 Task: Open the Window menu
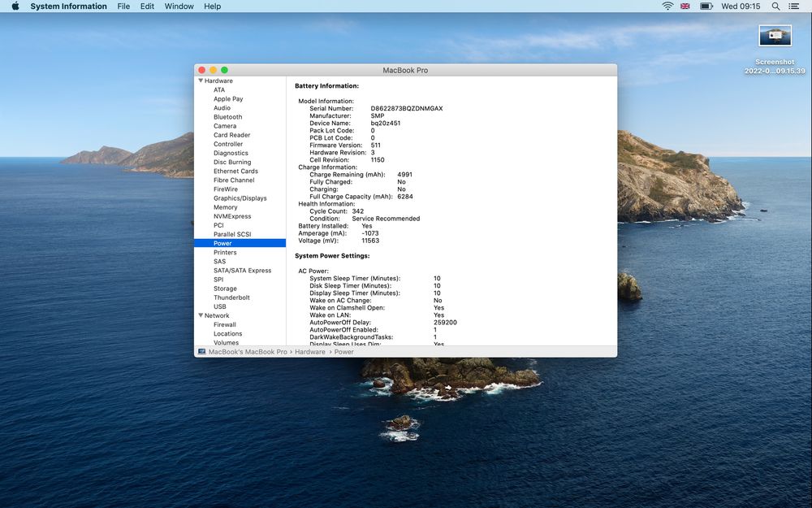click(x=179, y=7)
